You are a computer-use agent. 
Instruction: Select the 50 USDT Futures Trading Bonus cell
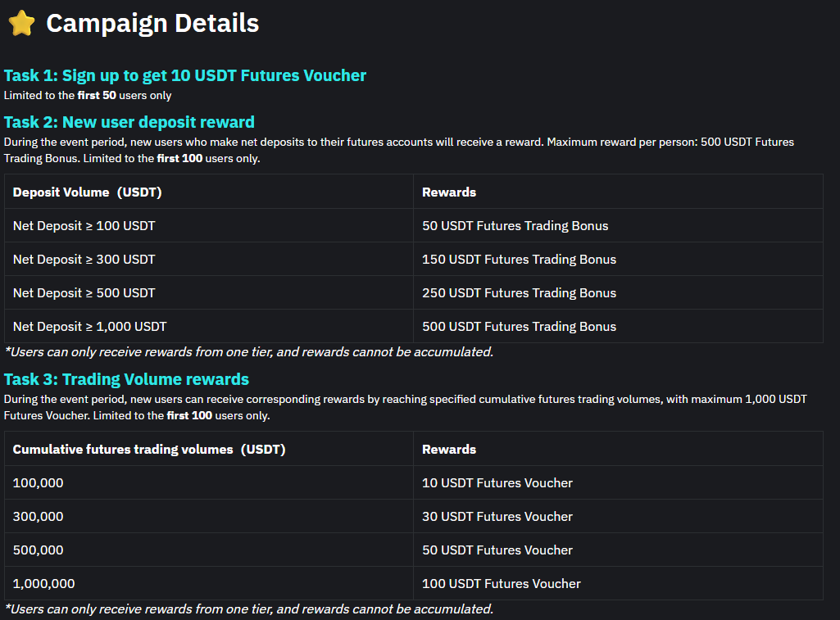[x=515, y=225]
